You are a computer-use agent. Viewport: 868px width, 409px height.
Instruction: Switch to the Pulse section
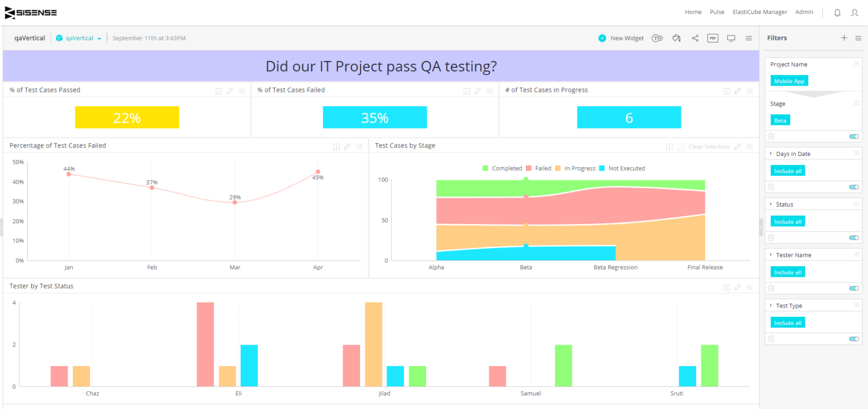(x=717, y=11)
